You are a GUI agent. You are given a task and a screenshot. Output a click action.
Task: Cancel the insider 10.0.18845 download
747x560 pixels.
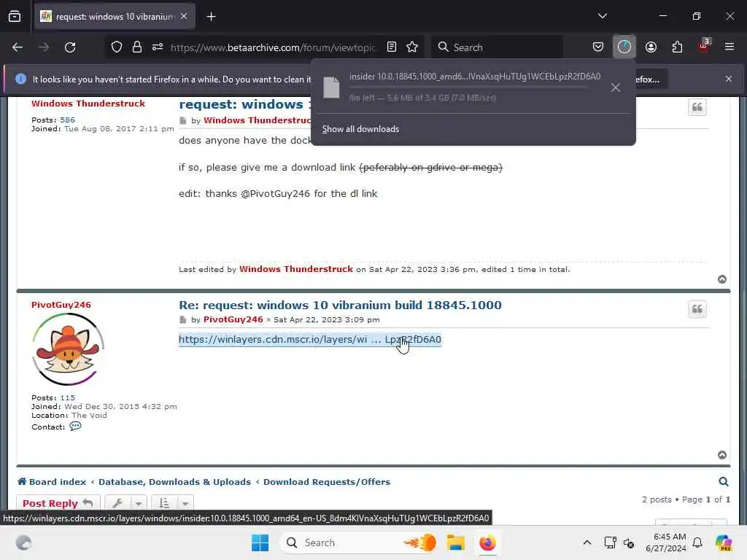616,87
